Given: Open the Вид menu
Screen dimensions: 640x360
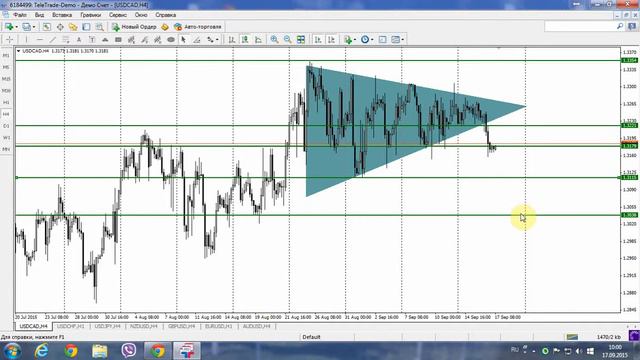Looking at the screenshot, I should click(39, 15).
